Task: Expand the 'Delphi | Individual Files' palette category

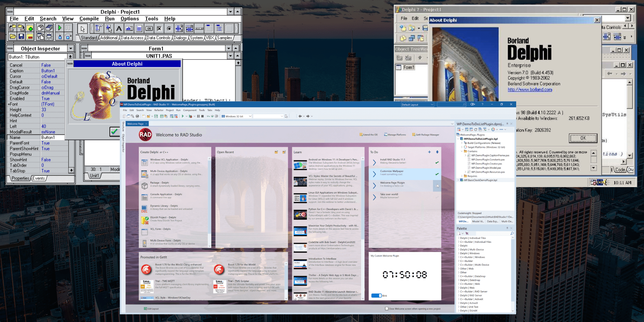Action: (459, 238)
